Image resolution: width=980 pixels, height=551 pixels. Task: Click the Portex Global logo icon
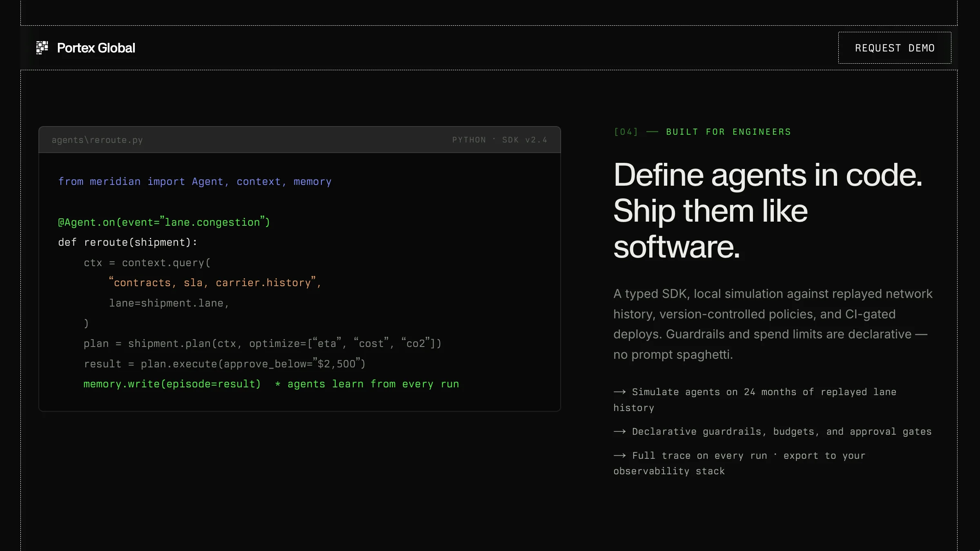click(x=42, y=48)
